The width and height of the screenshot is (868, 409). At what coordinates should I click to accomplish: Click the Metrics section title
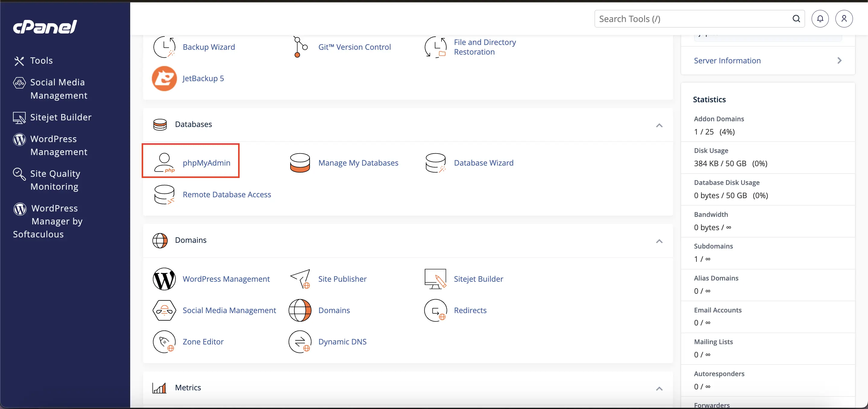188,388
